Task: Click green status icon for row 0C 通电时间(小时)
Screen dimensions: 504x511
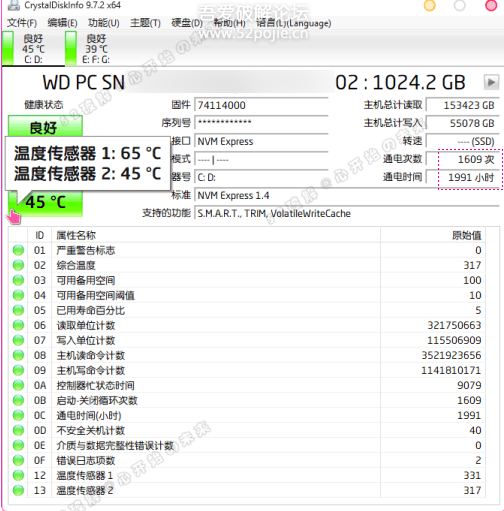Action: pyautogui.click(x=18, y=415)
